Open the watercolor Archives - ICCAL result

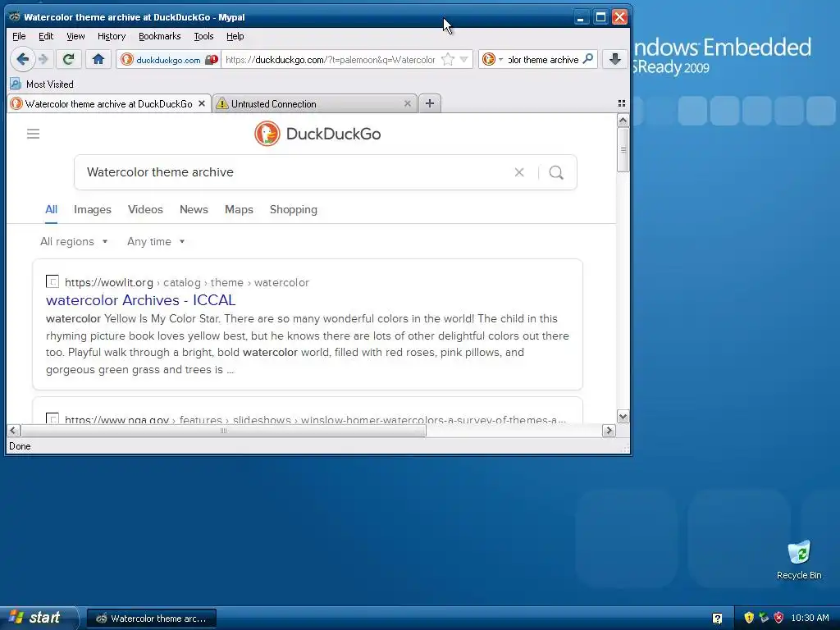(x=140, y=300)
